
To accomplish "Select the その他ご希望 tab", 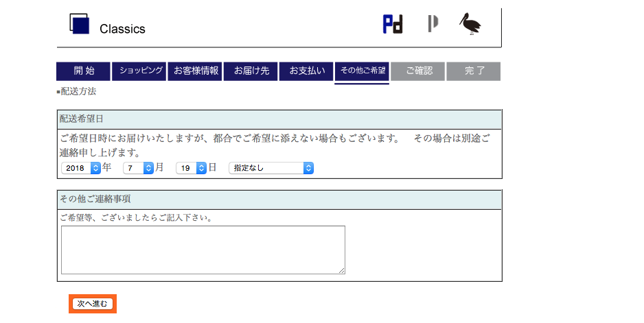I will point(362,71).
